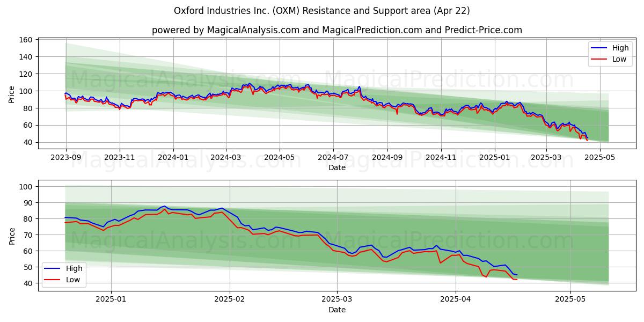This screenshot has height=322, width=644.
Task: Click 'Low' in the bottom chart legend
Action: click(73, 280)
